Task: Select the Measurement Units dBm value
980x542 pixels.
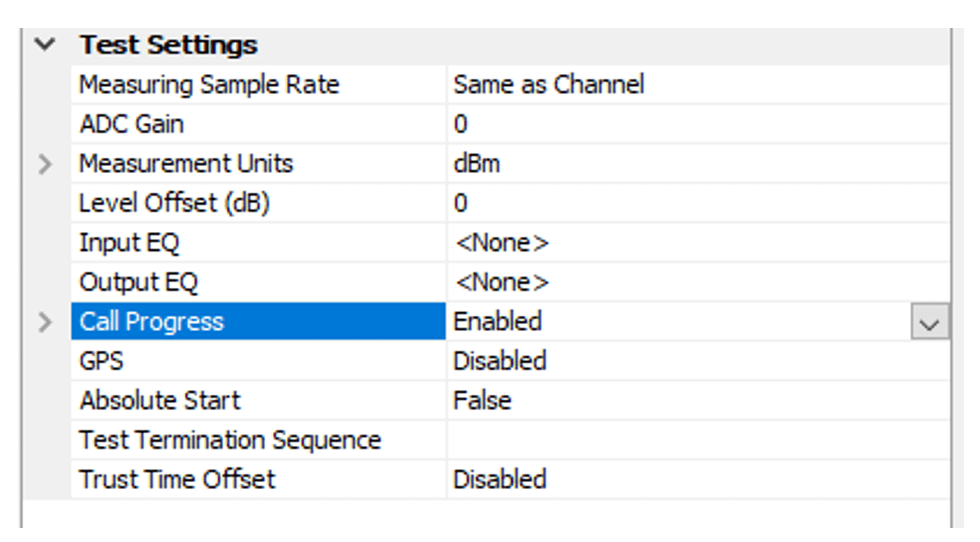Action: (477, 164)
